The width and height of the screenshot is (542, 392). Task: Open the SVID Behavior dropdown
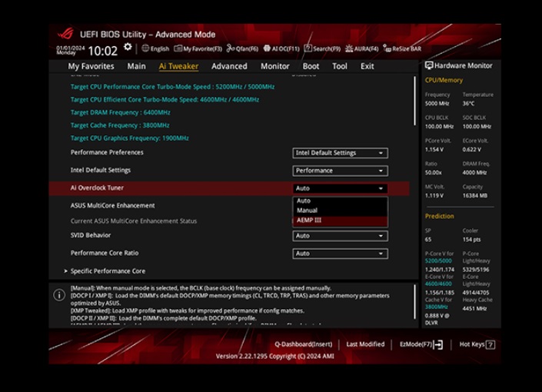(x=340, y=236)
